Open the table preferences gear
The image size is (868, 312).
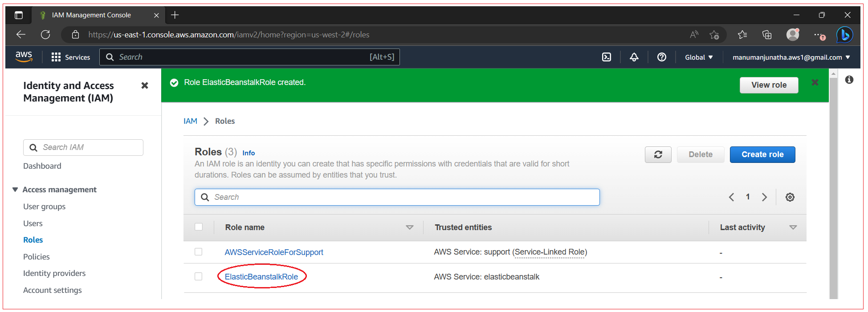790,197
